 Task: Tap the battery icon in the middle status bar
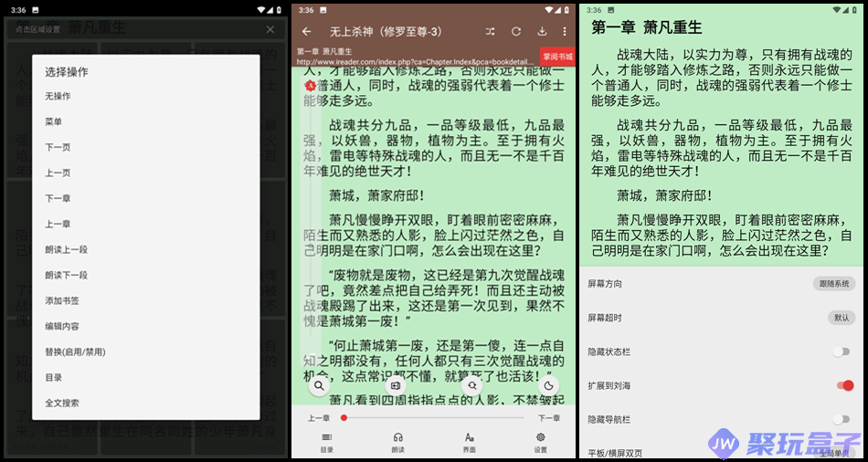coord(566,10)
